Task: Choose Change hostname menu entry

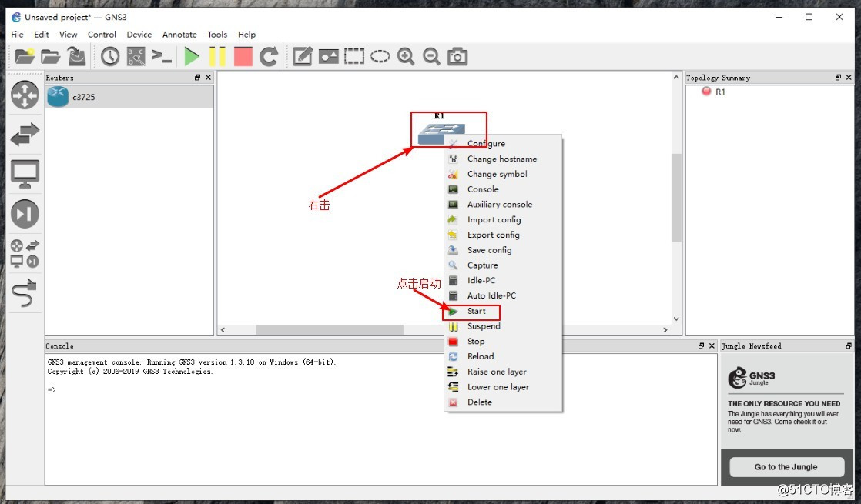Action: [502, 159]
